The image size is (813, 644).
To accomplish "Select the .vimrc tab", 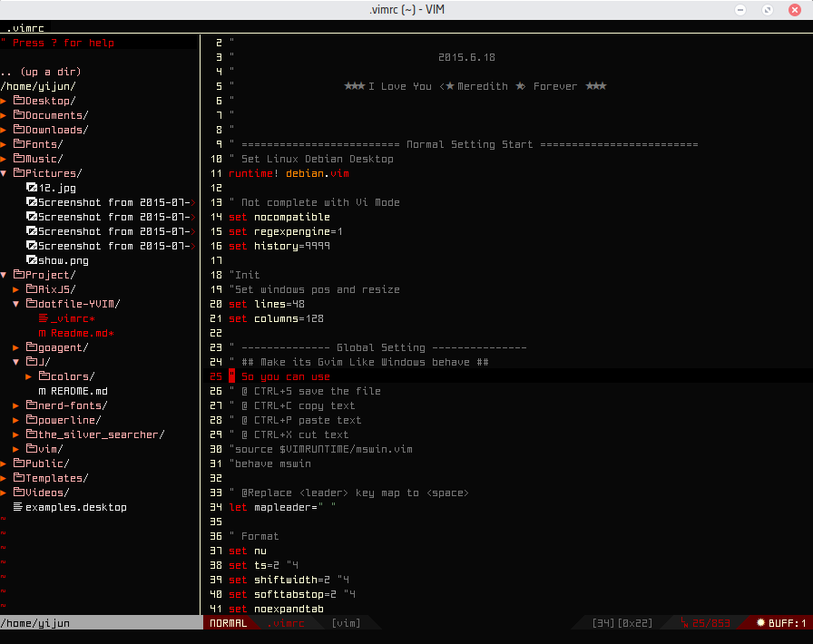I will click(x=25, y=28).
